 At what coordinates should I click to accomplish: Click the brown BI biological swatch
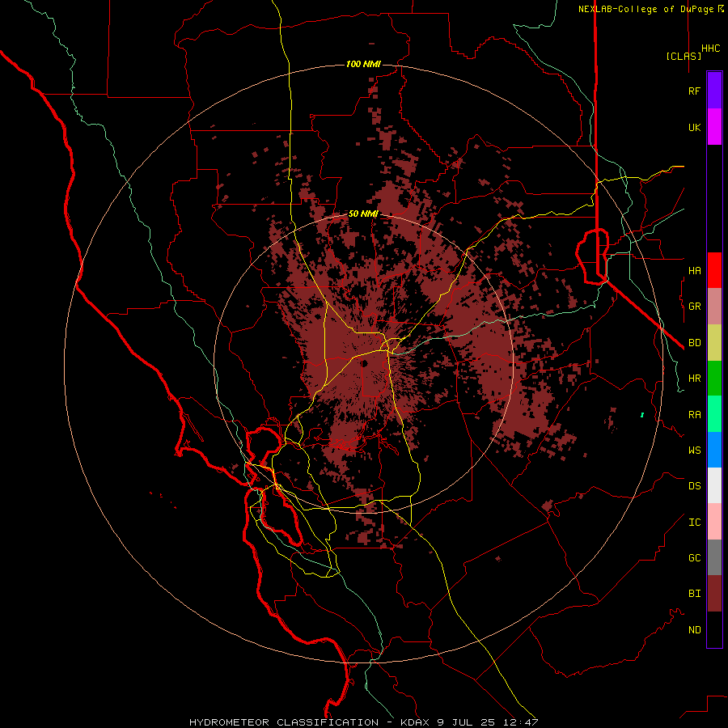(714, 594)
